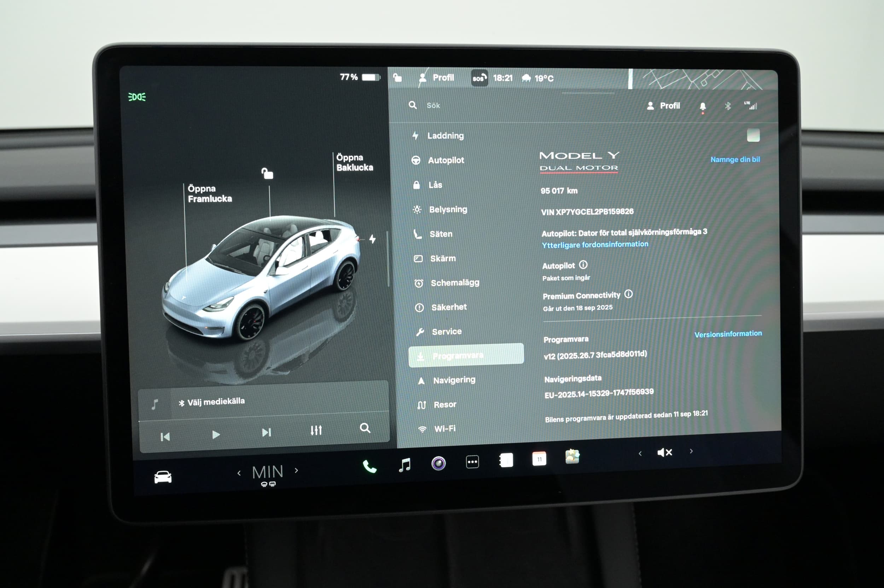Open the music note app
This screenshot has height=588, width=884.
pos(404,465)
